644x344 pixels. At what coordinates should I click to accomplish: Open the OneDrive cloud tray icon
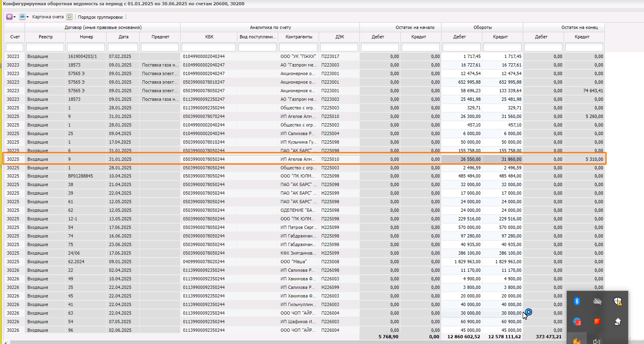tap(597, 301)
